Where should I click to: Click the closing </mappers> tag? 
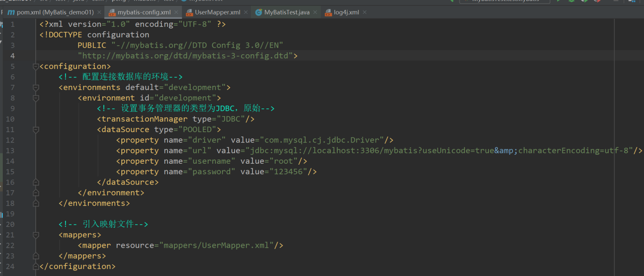pyautogui.click(x=83, y=256)
